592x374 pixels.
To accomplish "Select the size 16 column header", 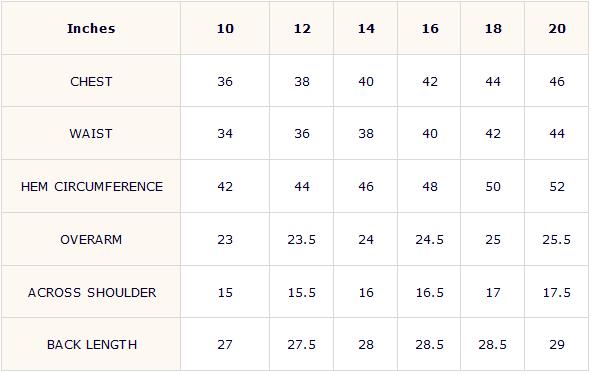I will (430, 29).
